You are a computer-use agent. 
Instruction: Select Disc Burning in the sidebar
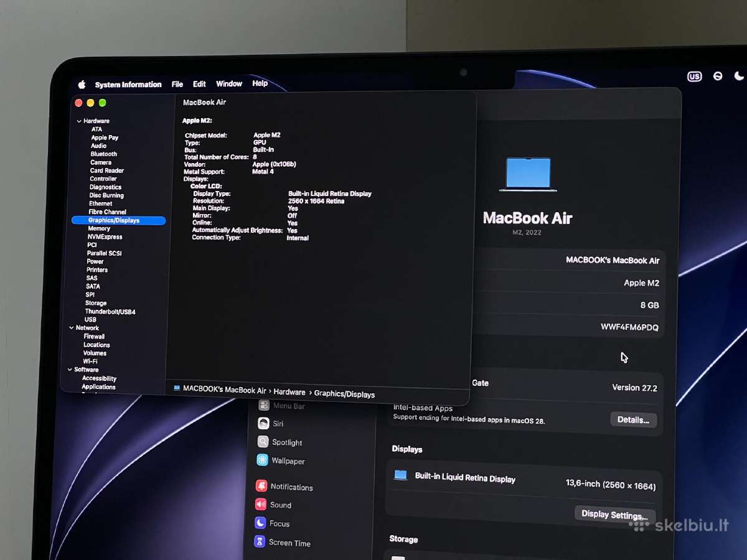click(x=106, y=195)
